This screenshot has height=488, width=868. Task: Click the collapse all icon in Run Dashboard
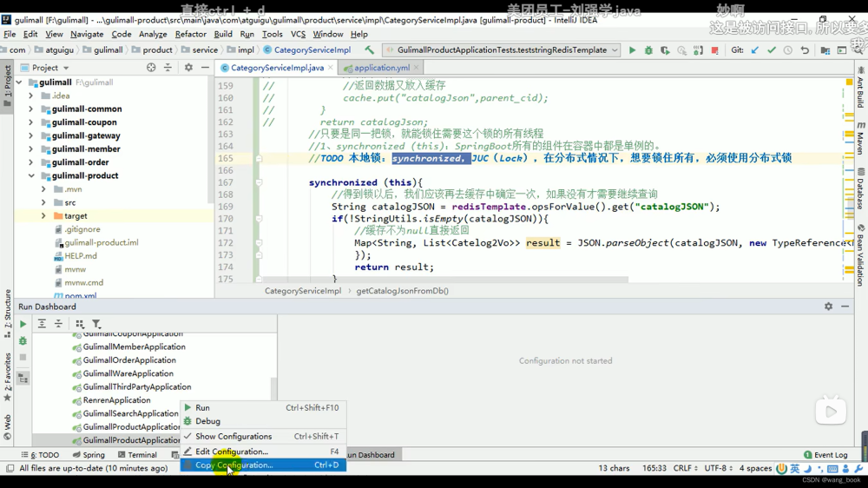tap(58, 324)
